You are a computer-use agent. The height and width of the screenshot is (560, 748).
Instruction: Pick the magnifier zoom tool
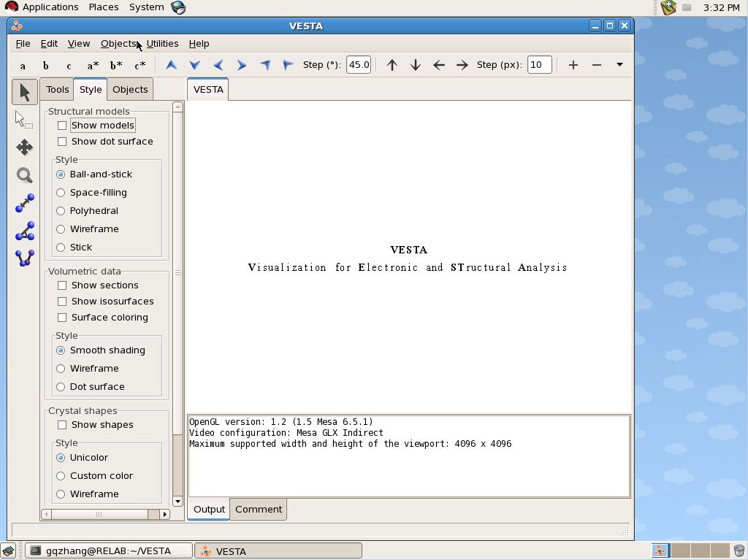pyautogui.click(x=24, y=175)
